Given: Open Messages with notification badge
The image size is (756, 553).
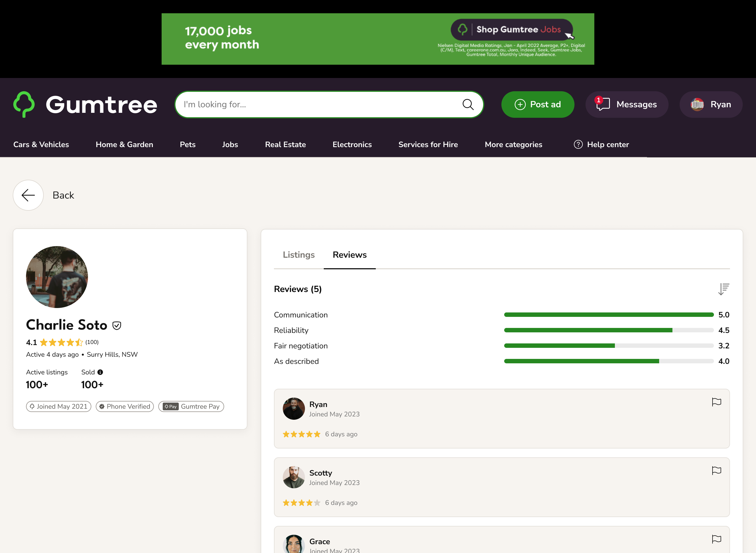Looking at the screenshot, I should click(626, 105).
